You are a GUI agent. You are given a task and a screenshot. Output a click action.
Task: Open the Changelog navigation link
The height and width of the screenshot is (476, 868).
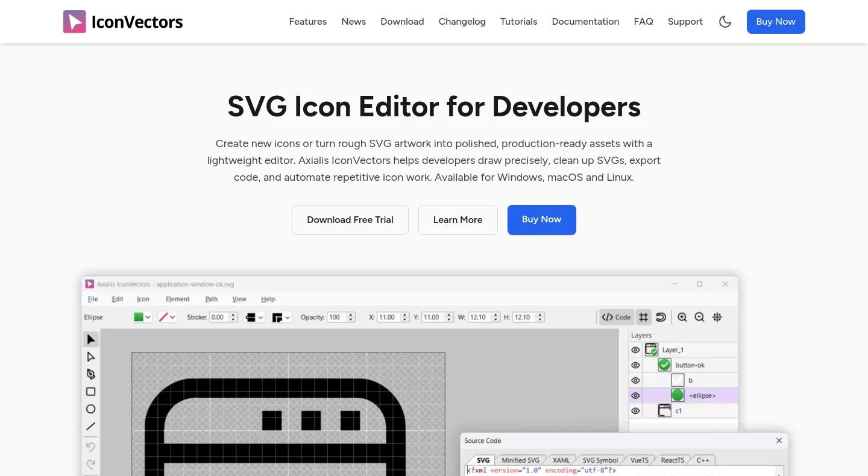(462, 22)
